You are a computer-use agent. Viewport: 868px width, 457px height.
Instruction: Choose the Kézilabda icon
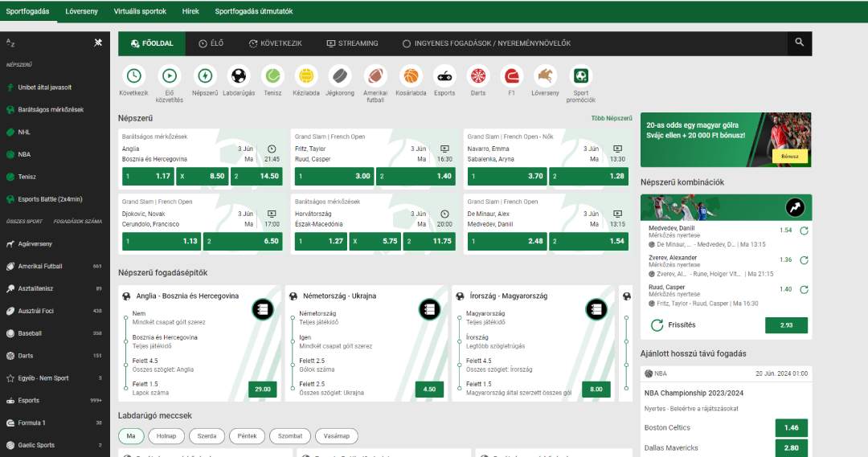306,75
